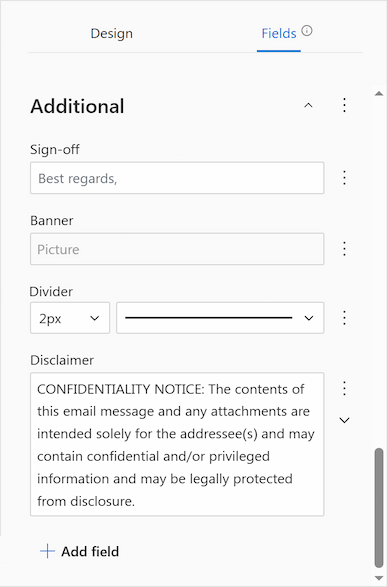This screenshot has height=587, width=387.
Task: Open more options for the Banner field
Action: pyautogui.click(x=344, y=249)
